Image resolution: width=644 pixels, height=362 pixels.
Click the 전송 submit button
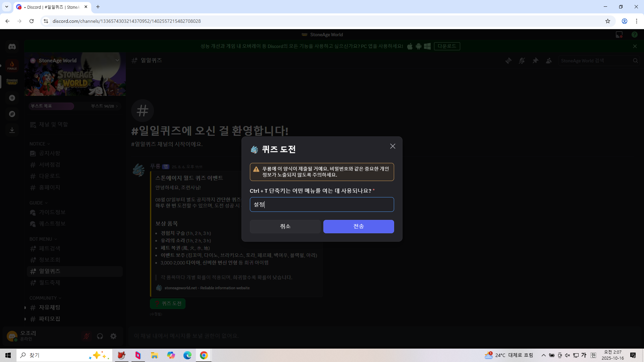coord(358,227)
